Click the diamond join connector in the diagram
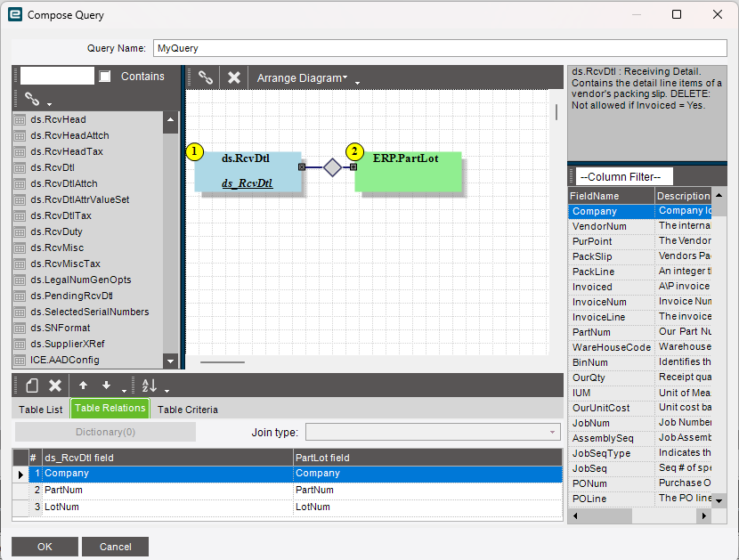 [x=332, y=167]
